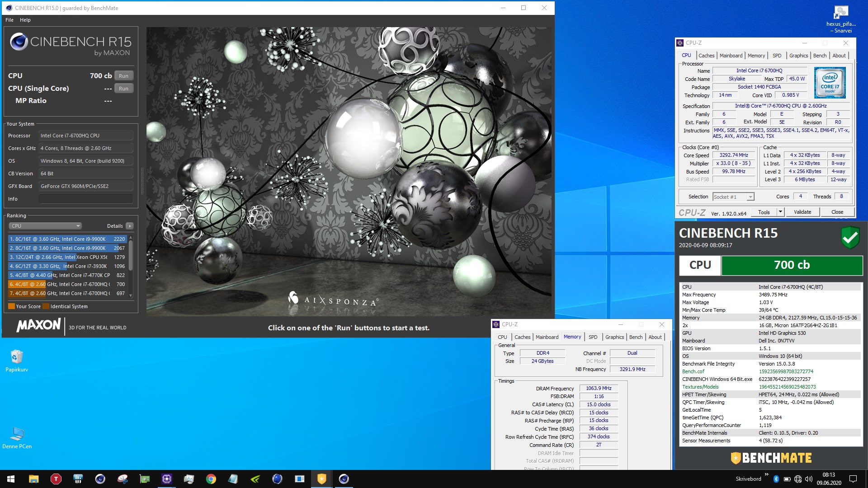Click the BenchMate logo at the panel bottom
The height and width of the screenshot is (488, 868).
[x=771, y=458]
